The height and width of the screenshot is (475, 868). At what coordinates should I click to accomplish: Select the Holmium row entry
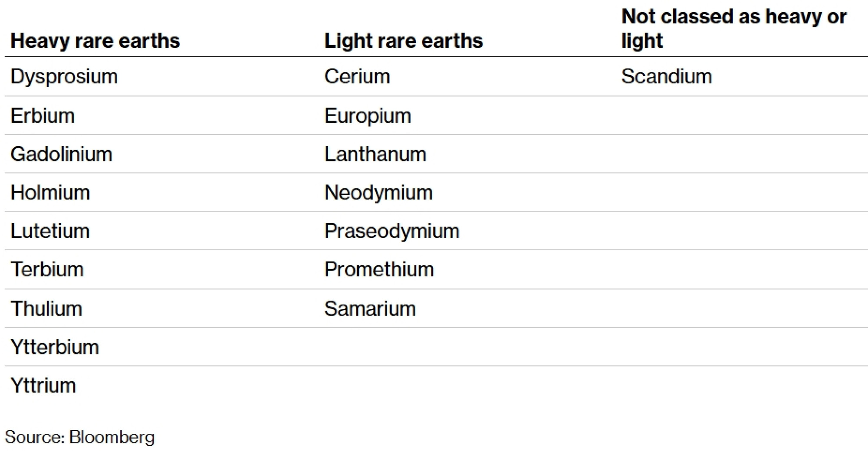coord(50,193)
